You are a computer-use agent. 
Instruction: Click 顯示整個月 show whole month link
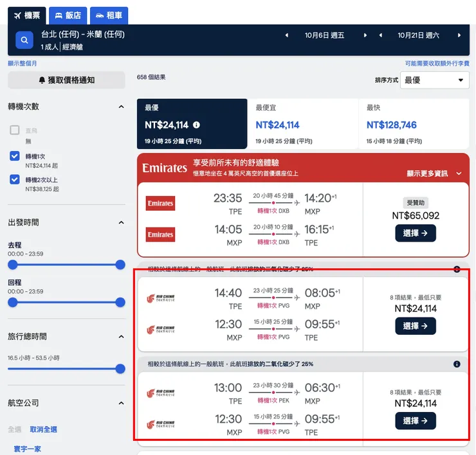22,64
